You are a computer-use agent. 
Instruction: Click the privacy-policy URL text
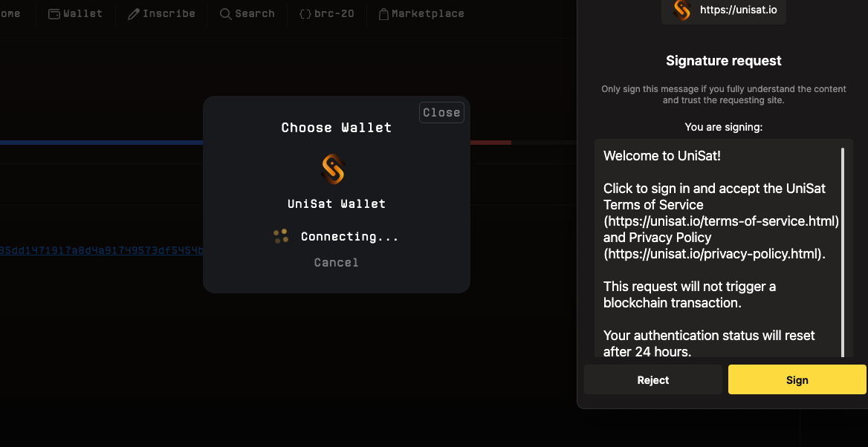(x=715, y=254)
